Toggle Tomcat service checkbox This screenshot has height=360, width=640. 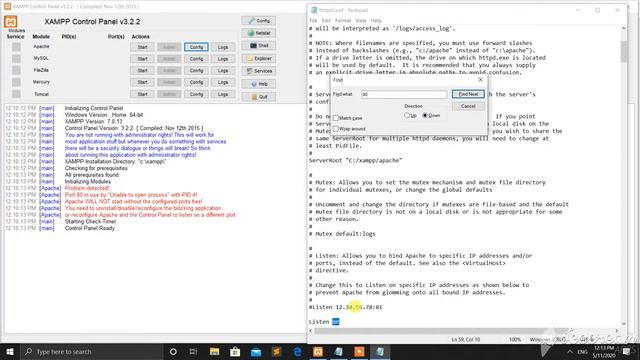point(16,94)
